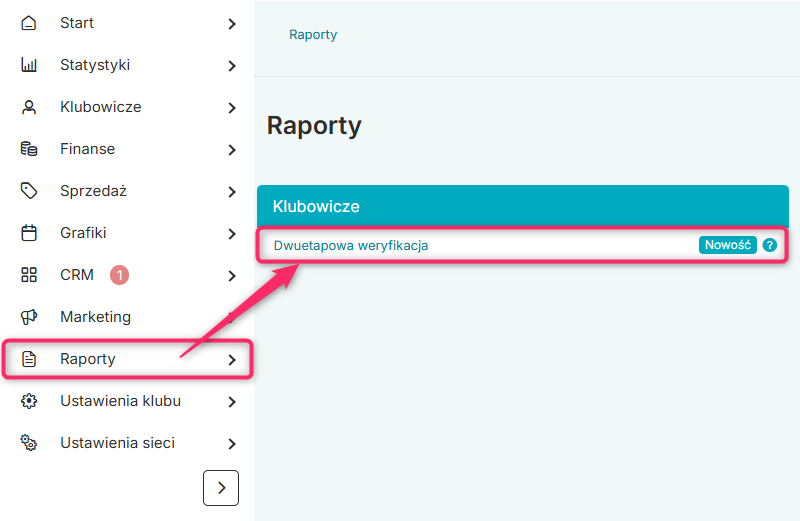Expand the Ustawienia sieci chevron
Screen dimensions: 800x521
click(x=232, y=444)
